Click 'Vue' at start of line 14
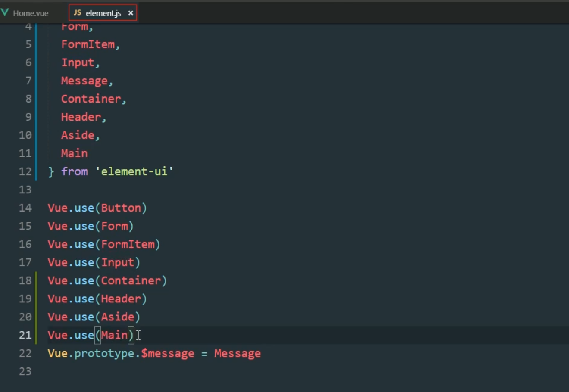The height and width of the screenshot is (392, 569). pos(58,208)
